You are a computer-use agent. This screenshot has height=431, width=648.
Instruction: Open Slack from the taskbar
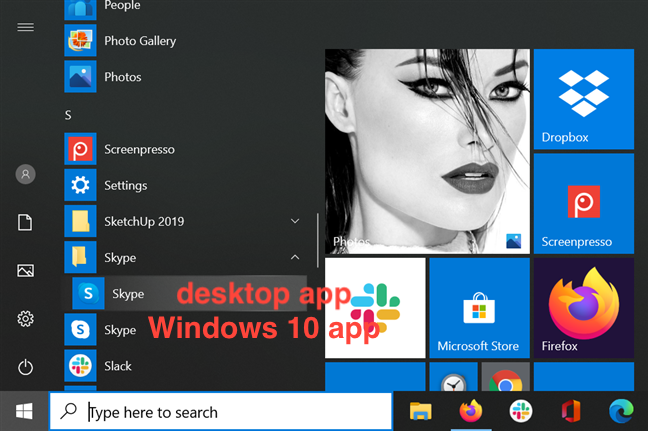521,412
